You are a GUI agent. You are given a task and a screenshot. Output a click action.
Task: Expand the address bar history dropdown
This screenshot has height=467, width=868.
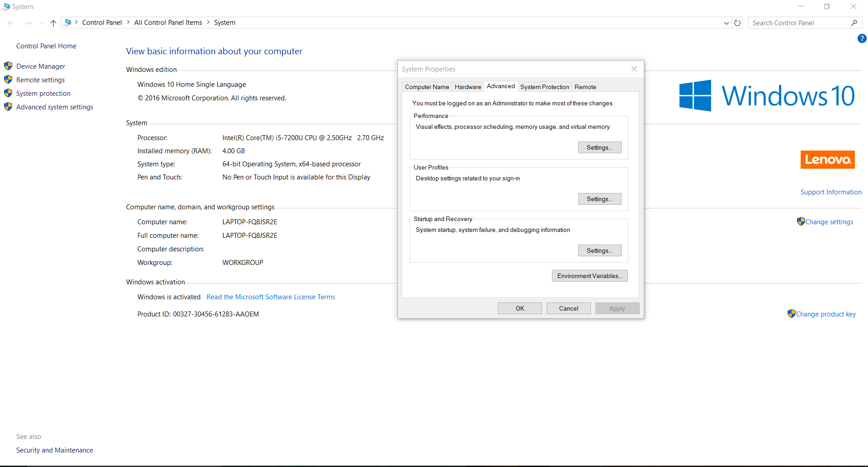point(726,23)
